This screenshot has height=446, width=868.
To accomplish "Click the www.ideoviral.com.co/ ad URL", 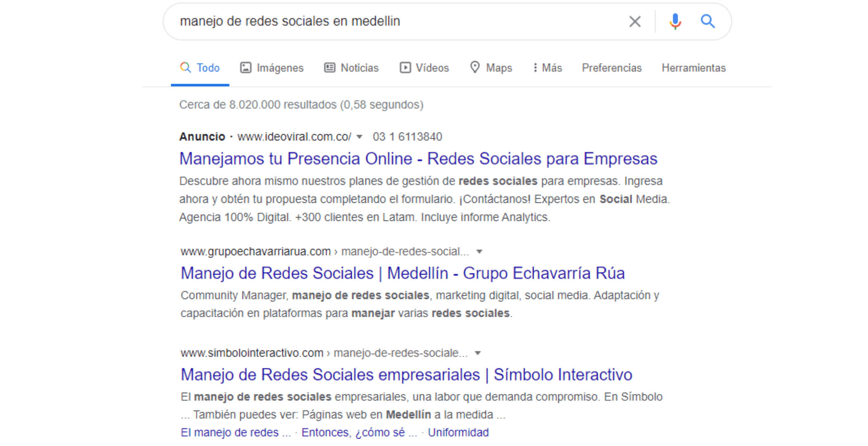I will click(x=294, y=137).
